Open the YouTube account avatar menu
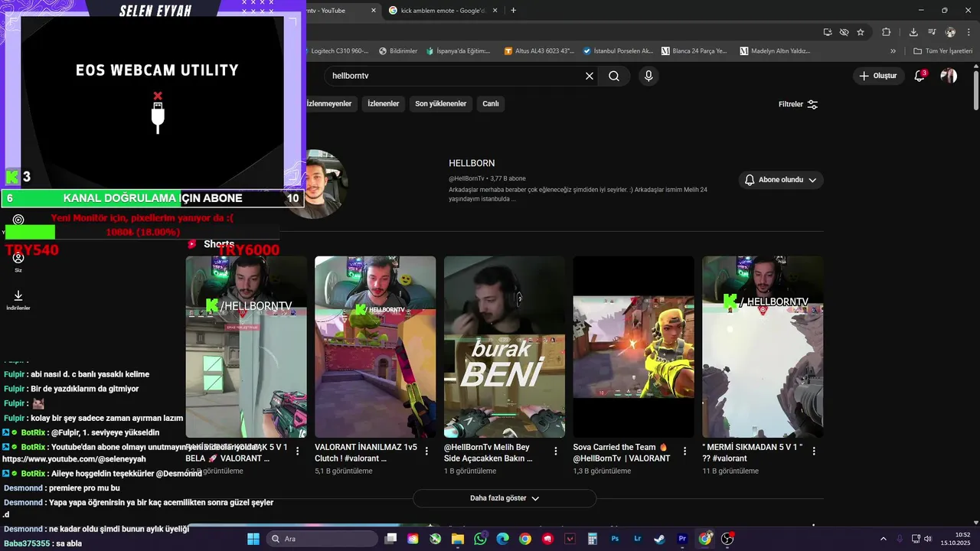Screen dimensions: 980x551 click(949, 76)
